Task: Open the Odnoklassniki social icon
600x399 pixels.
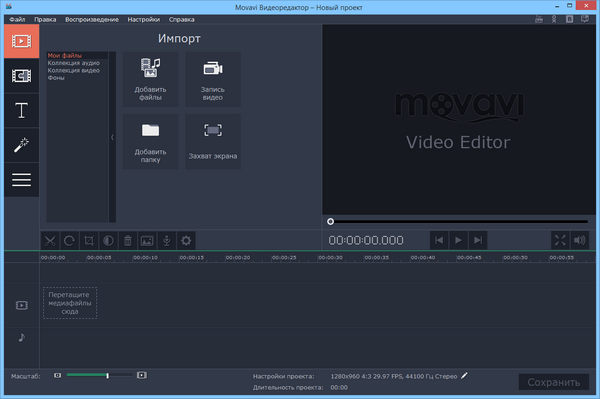Action: (x=554, y=19)
